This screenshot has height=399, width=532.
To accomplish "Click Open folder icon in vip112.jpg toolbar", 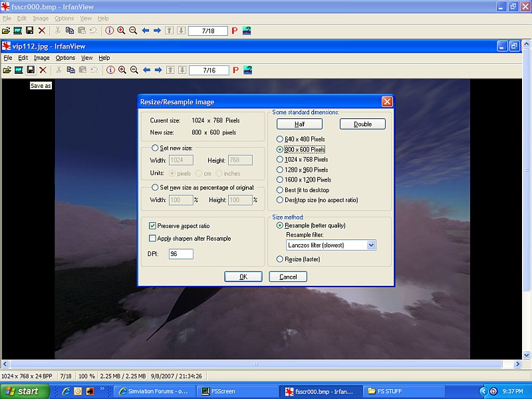I will pyautogui.click(x=7, y=70).
